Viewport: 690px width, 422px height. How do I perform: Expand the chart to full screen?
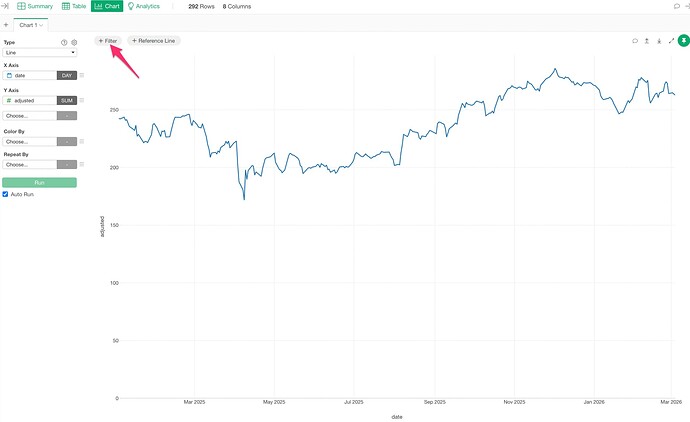click(671, 41)
